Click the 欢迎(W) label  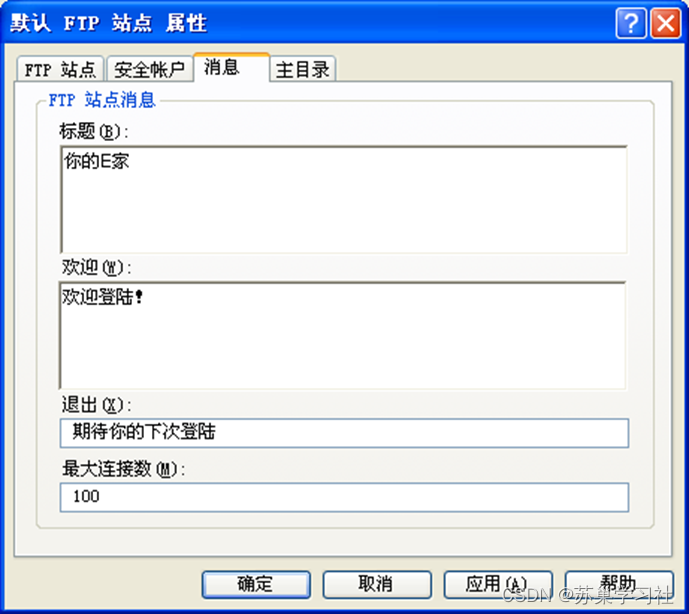(96, 267)
